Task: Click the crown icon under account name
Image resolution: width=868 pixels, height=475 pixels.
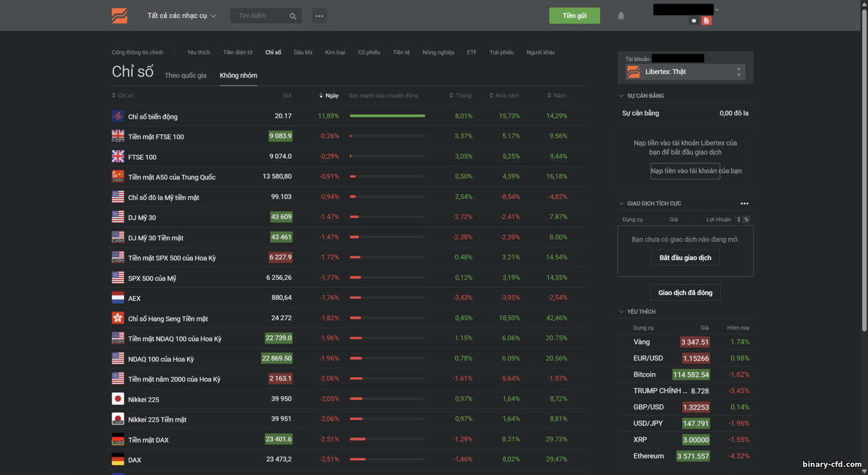Action: click(x=694, y=21)
